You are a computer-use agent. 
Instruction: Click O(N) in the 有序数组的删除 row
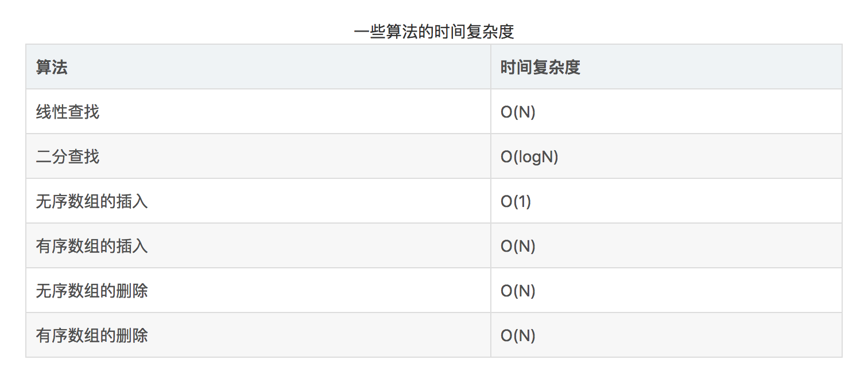coord(518,335)
